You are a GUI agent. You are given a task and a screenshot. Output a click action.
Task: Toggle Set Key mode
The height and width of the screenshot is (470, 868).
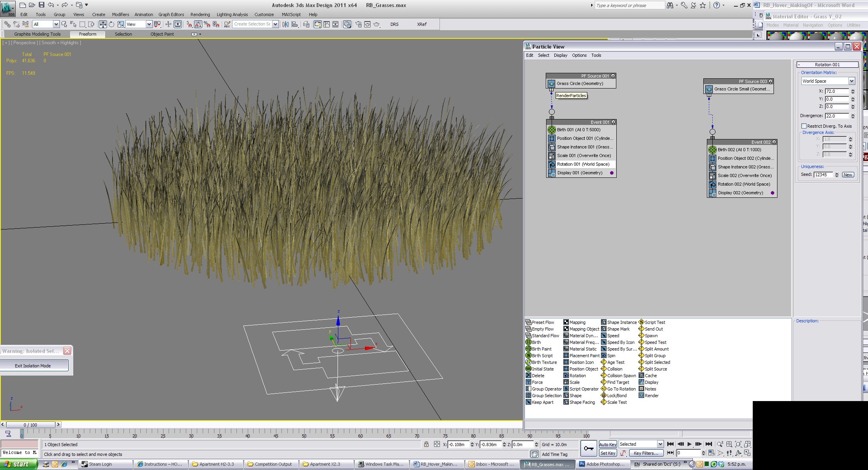[608, 453]
